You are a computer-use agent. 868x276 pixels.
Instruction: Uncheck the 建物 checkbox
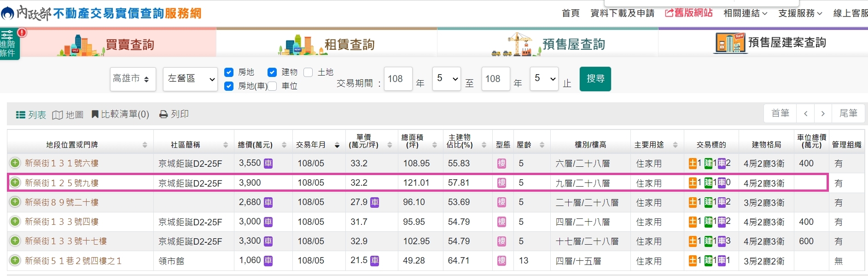click(272, 72)
